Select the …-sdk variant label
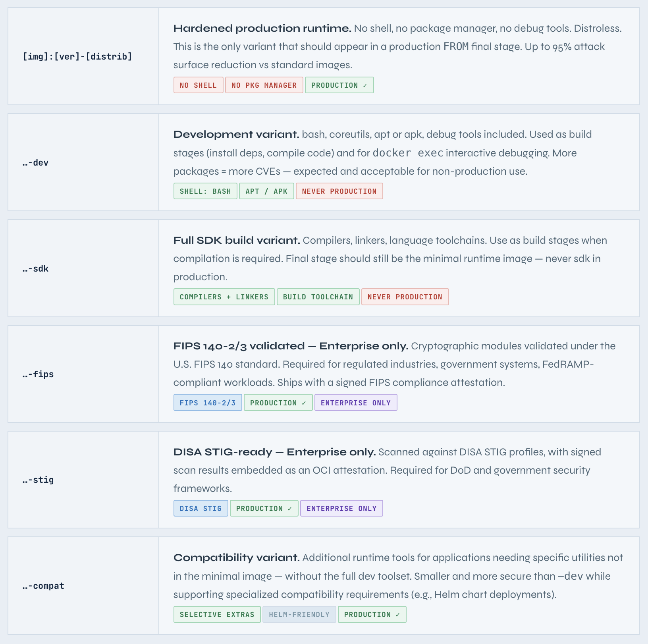 click(36, 269)
